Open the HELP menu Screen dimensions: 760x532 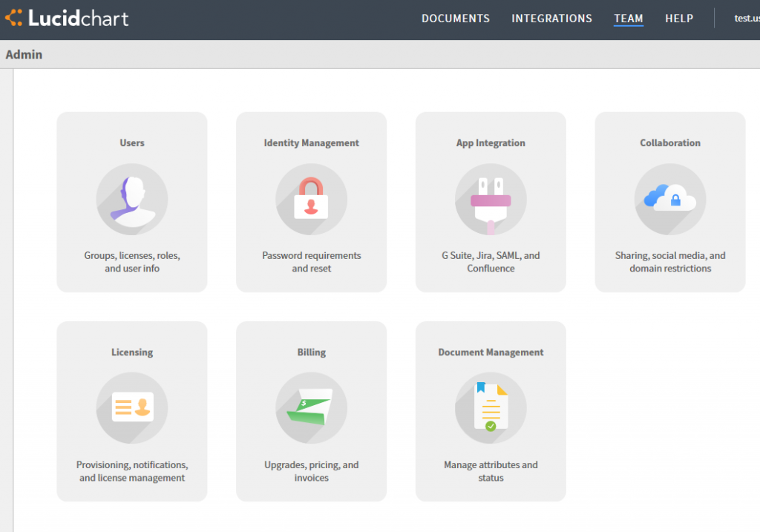click(x=679, y=19)
